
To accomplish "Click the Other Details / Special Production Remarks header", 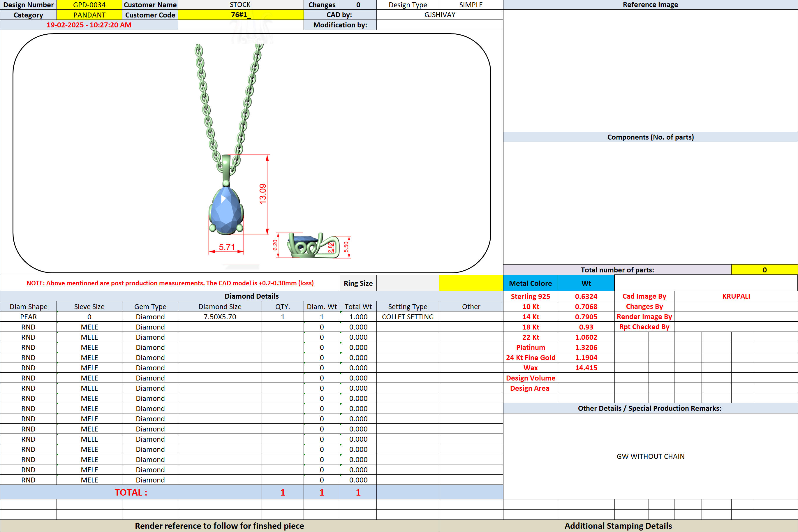I will [650, 408].
